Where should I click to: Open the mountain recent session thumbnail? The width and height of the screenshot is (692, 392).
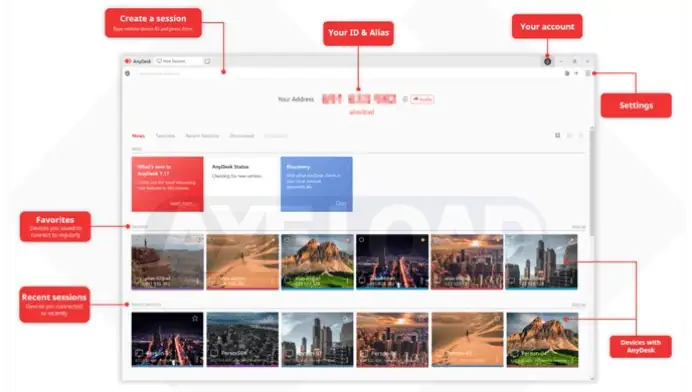[x=542, y=339]
